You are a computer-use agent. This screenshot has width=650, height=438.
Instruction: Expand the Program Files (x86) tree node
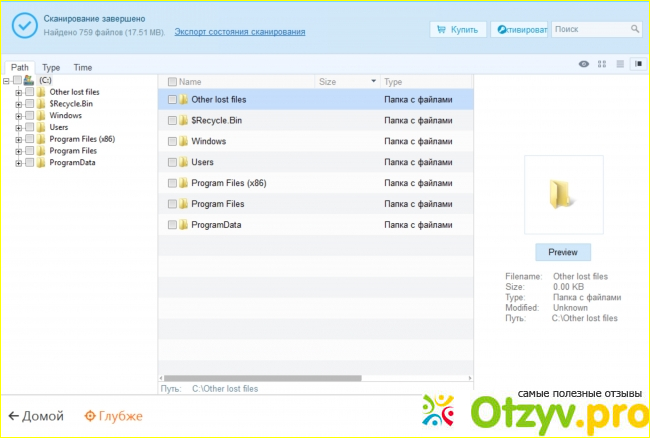point(18,139)
